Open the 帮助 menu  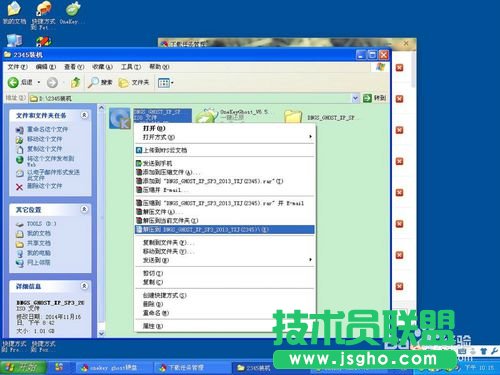coord(159,67)
